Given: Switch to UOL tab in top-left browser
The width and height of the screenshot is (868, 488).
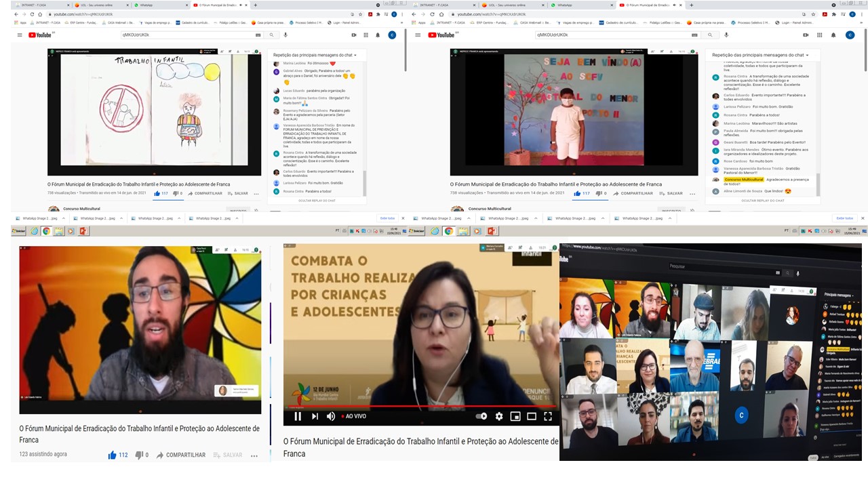Looking at the screenshot, I should pos(102,5).
